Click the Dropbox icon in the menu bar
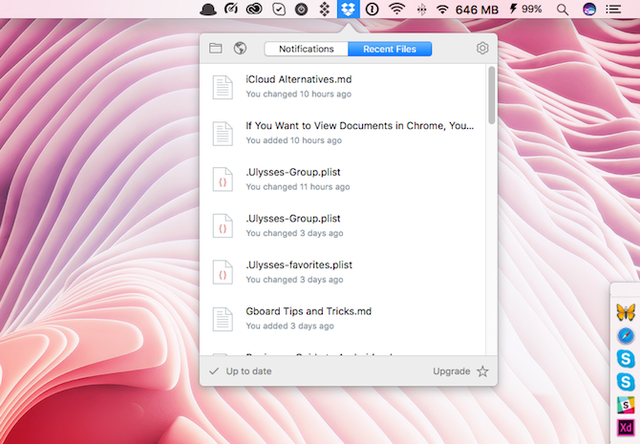The image size is (640, 444). [346, 9]
